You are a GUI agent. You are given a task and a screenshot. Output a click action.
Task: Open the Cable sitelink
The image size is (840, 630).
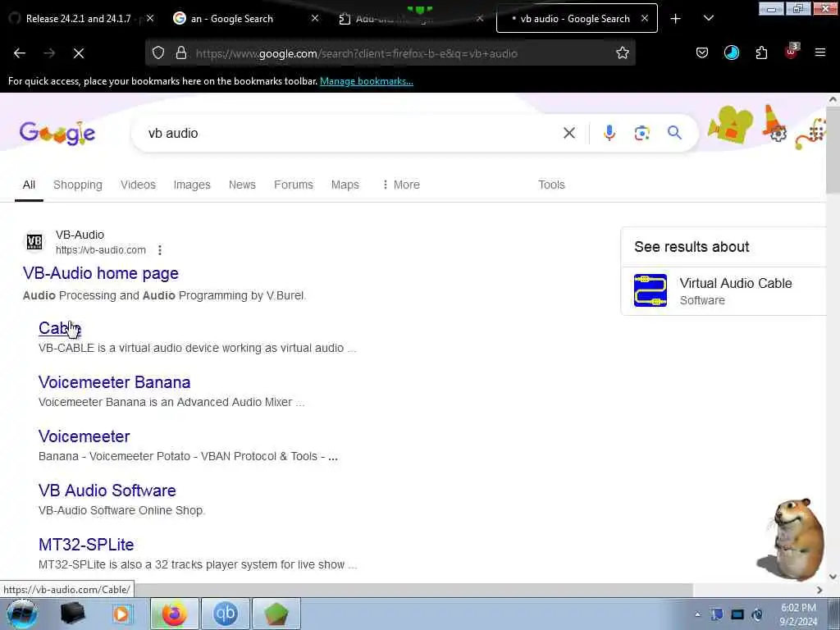(59, 328)
